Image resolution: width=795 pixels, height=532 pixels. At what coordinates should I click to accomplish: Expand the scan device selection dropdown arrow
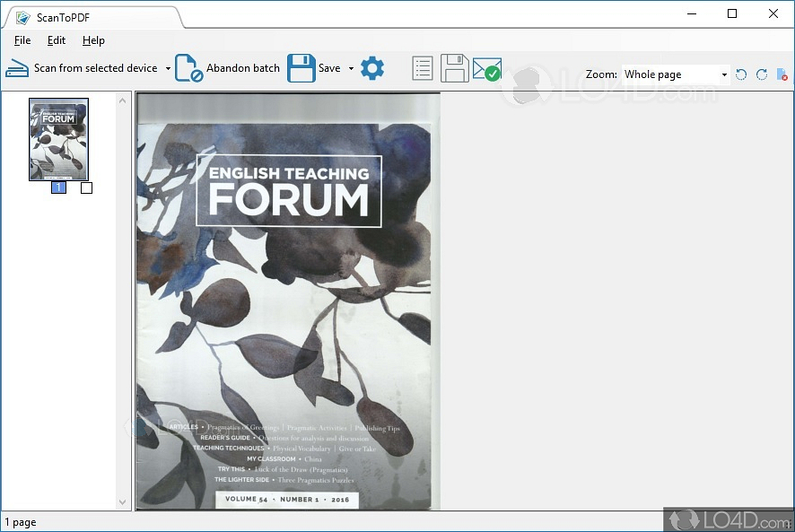point(169,68)
